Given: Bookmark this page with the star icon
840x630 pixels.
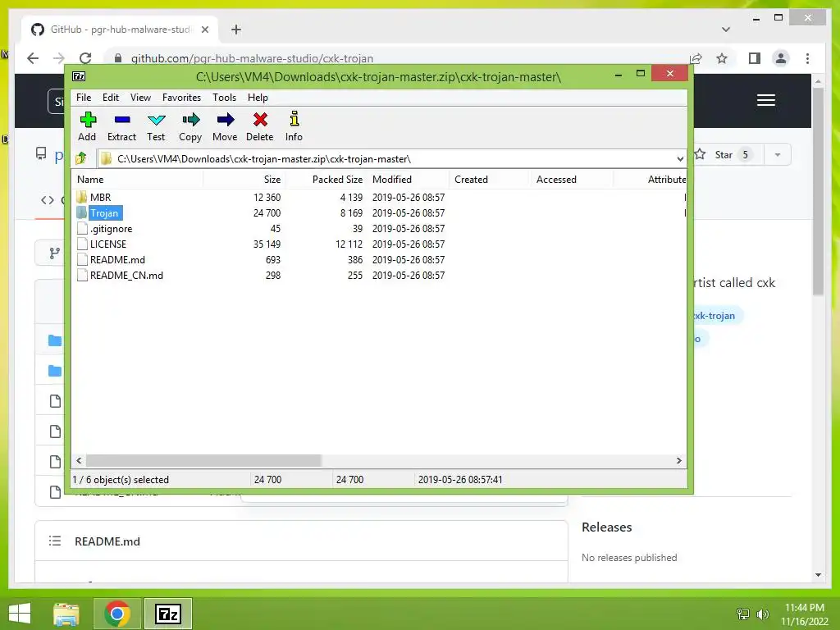Looking at the screenshot, I should [722, 58].
